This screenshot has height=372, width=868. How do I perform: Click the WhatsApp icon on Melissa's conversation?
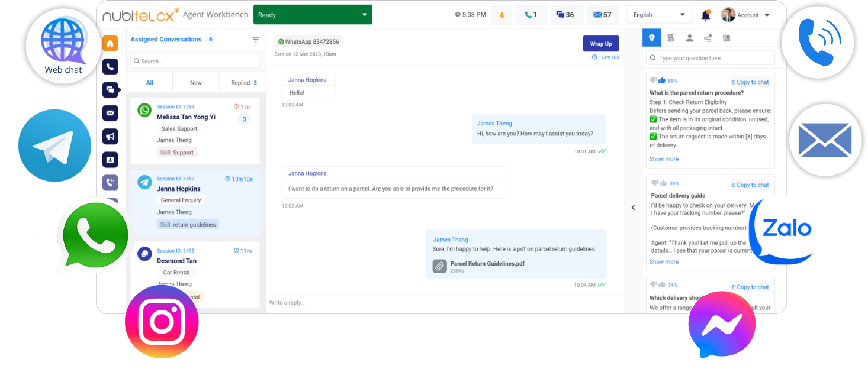(144, 110)
